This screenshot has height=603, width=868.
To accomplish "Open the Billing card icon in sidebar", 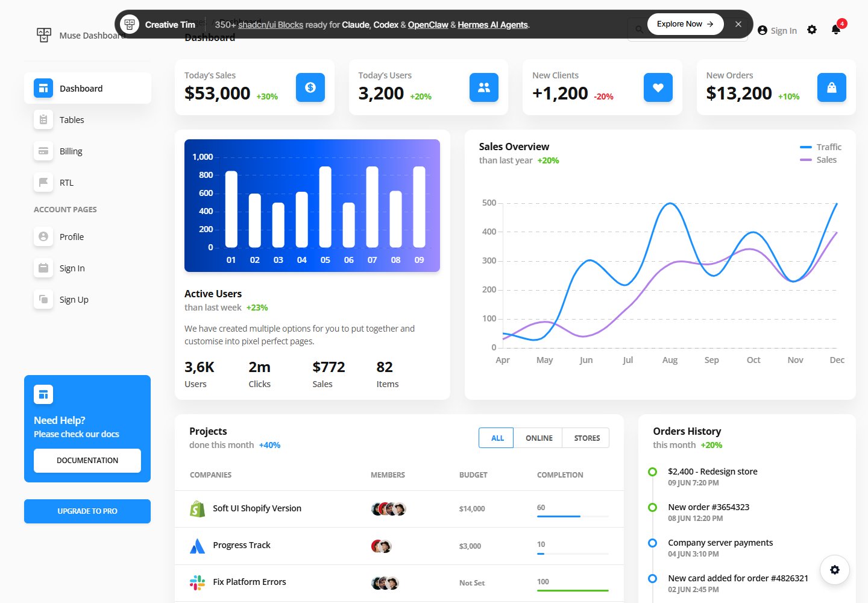I will click(43, 151).
